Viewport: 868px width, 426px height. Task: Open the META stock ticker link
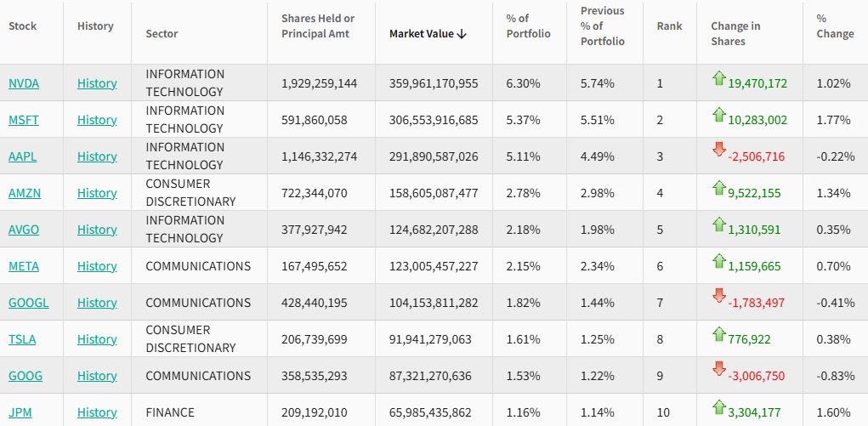coord(24,266)
